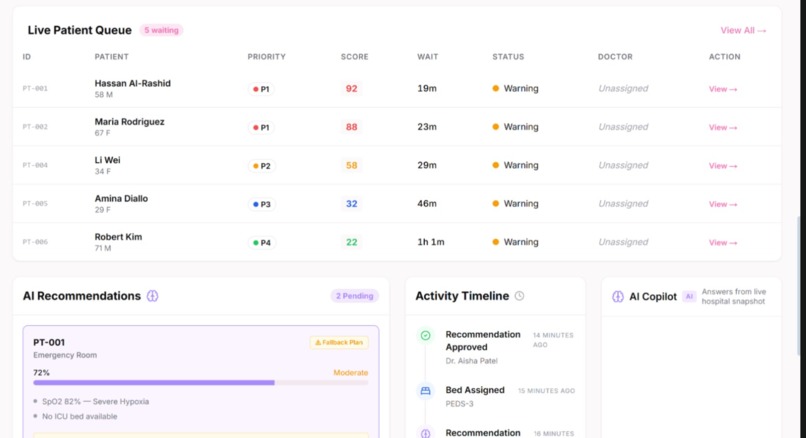
Task: Click the STATUS column header
Action: pyautogui.click(x=508, y=57)
